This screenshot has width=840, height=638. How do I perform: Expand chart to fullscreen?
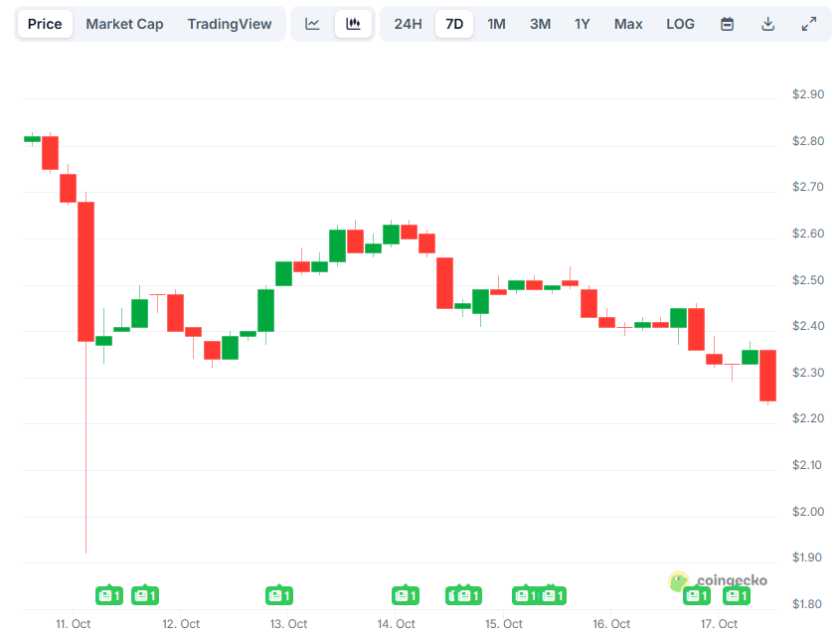[808, 24]
